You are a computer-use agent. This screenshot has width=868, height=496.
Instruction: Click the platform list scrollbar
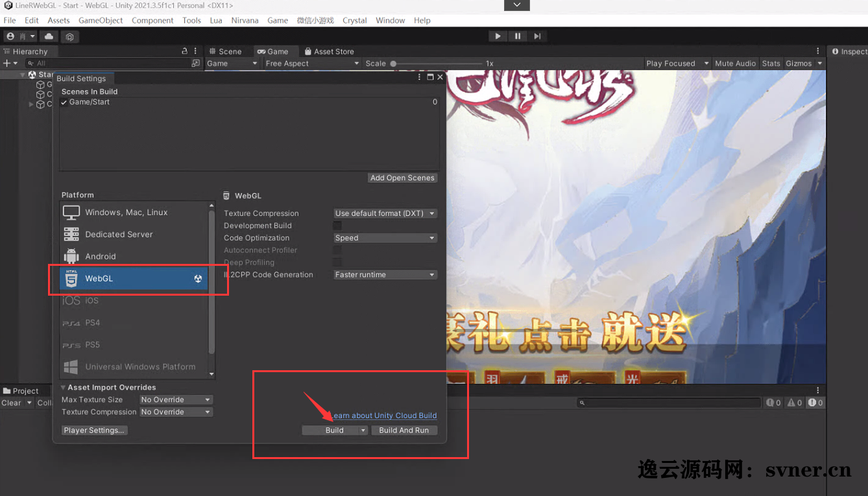tap(211, 282)
